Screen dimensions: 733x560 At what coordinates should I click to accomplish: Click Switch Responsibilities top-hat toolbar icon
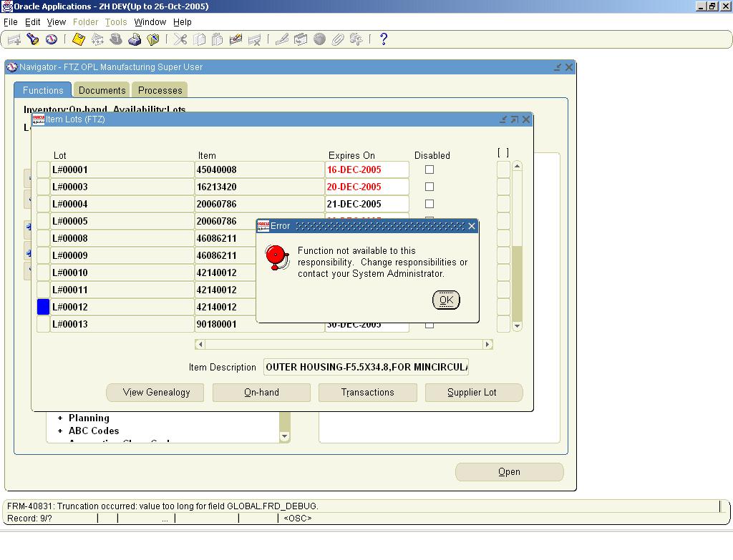(116, 39)
